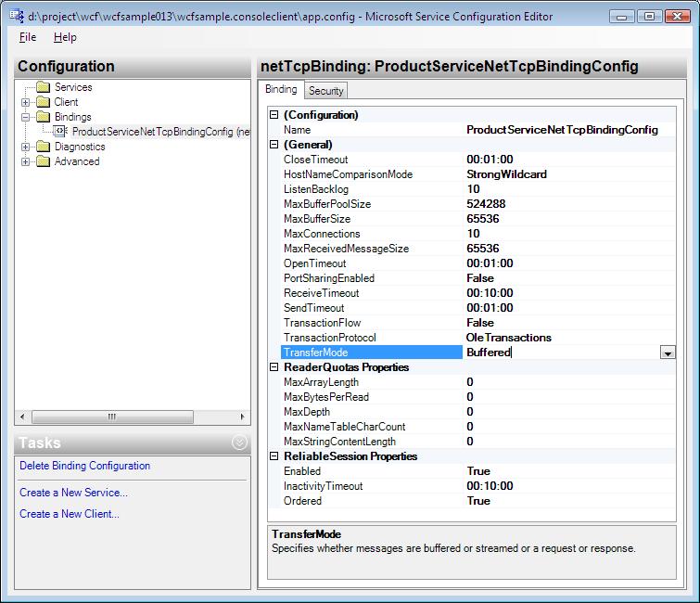Collapse the Tasks panel chevron

(240, 443)
